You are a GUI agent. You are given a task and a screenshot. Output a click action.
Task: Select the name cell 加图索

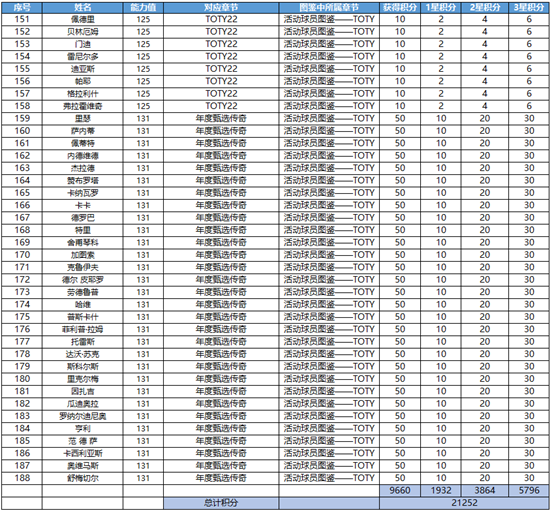(x=83, y=255)
